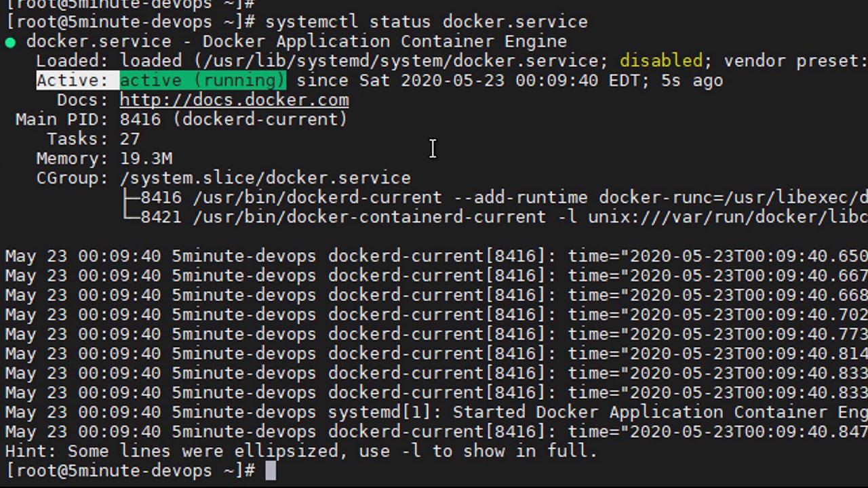Screen dimensions: 868x488
Task: Click the log line with time 00:09:40.702
Action: (436, 315)
